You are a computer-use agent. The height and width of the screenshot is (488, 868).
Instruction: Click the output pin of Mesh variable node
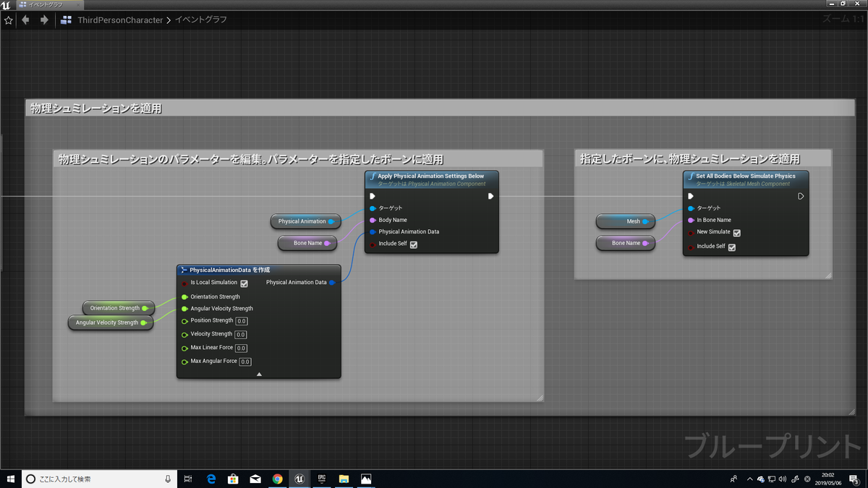tap(645, 221)
